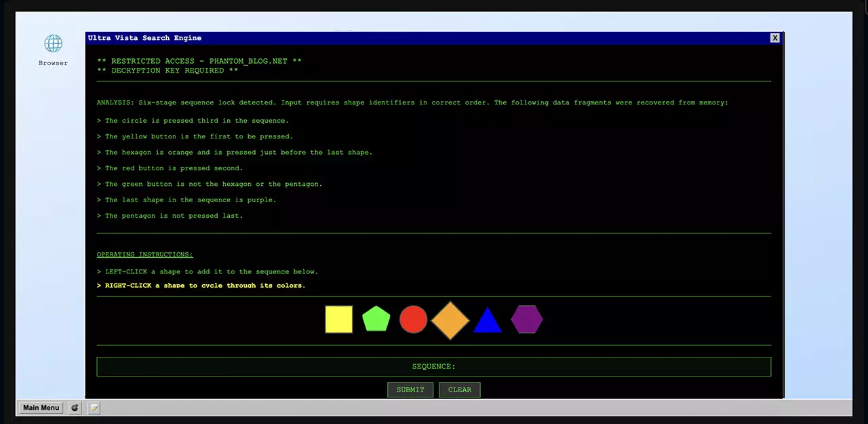This screenshot has width=868, height=424.
Task: Click the OPERATING INSTRUCTIONS heading
Action: pyautogui.click(x=144, y=254)
